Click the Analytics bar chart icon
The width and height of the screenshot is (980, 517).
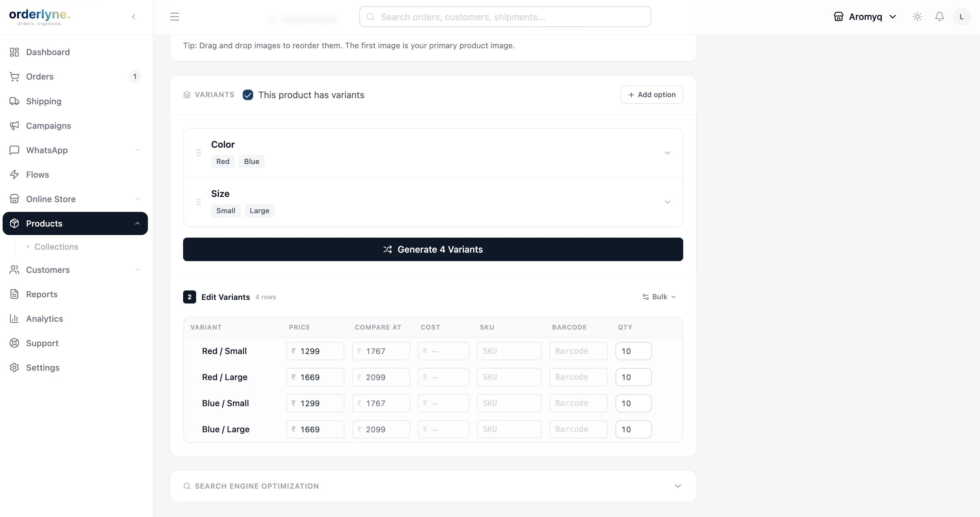click(14, 319)
